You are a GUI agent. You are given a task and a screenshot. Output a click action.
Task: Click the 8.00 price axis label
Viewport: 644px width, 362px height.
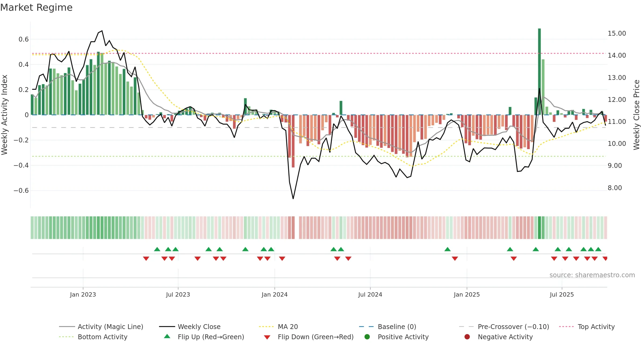tap(615, 188)
